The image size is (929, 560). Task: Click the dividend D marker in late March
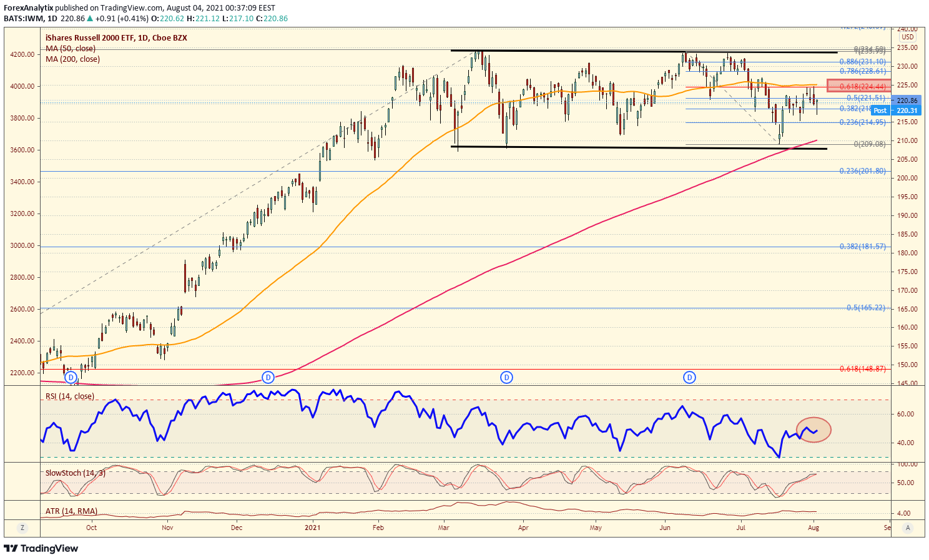pos(506,377)
